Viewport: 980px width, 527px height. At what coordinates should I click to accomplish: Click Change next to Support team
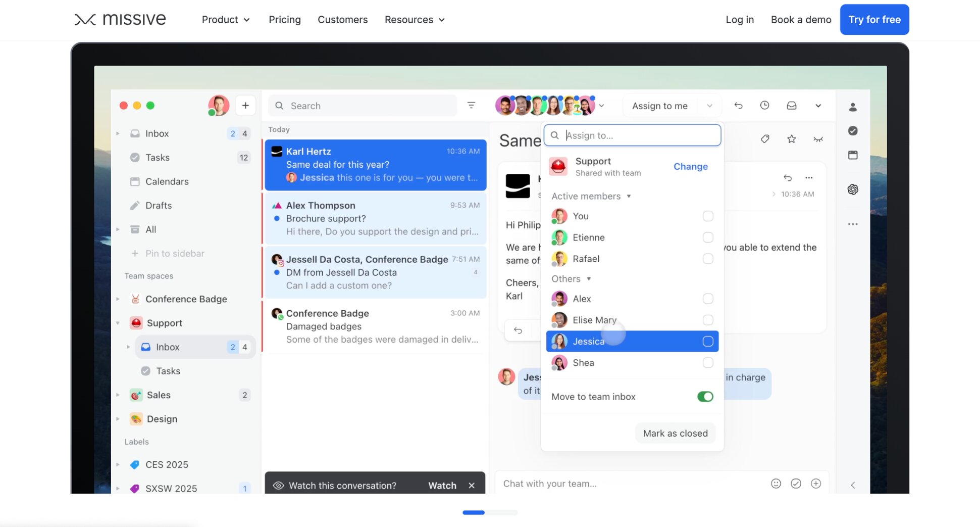click(x=690, y=167)
